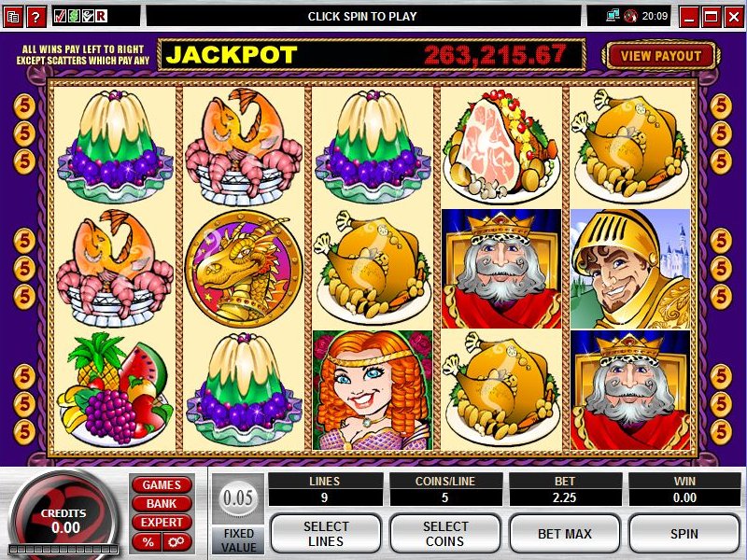Open the help question mark icon
Screen dimensions: 747x560
35,17
